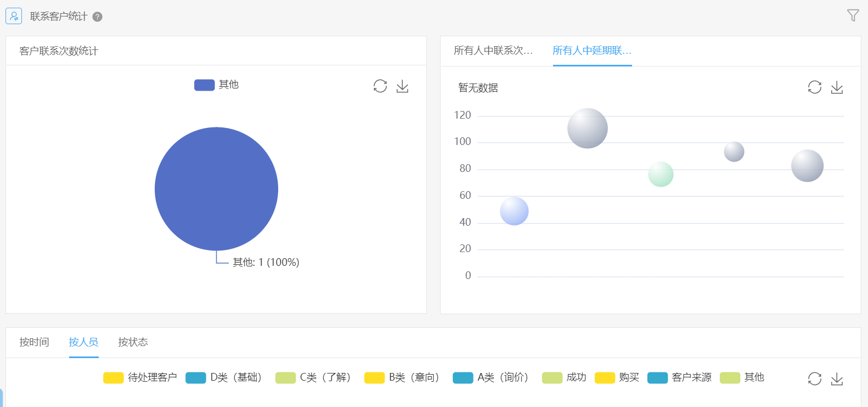Viewport: 868px width, 407px height.
Task: Toggle the D类（基础） legend series
Action: (x=224, y=377)
